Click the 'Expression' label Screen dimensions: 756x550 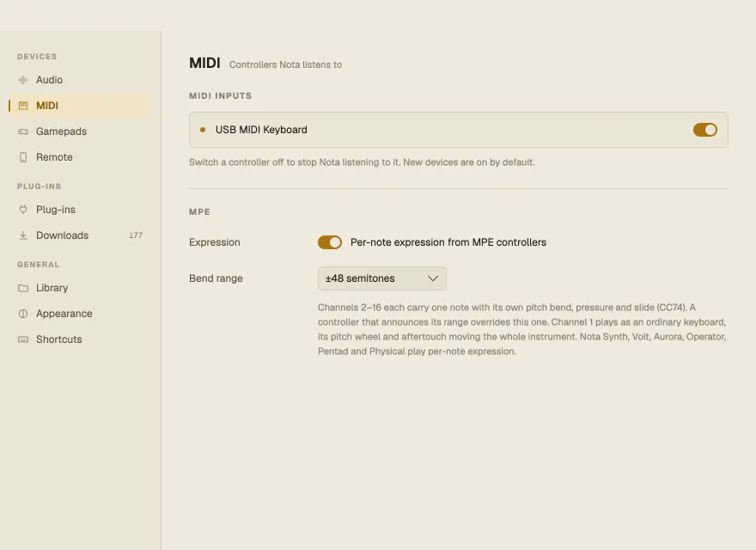click(215, 242)
